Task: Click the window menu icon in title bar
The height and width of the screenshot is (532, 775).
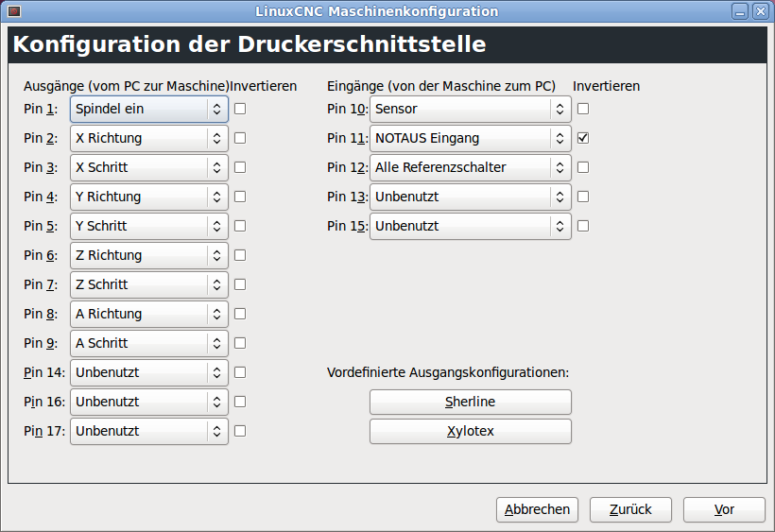Action: point(14,11)
